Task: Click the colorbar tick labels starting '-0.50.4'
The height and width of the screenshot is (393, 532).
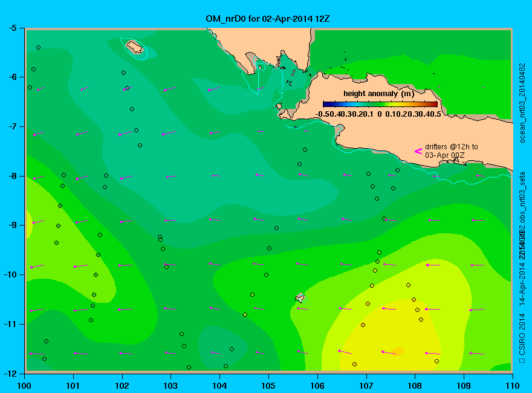Action: point(378,114)
